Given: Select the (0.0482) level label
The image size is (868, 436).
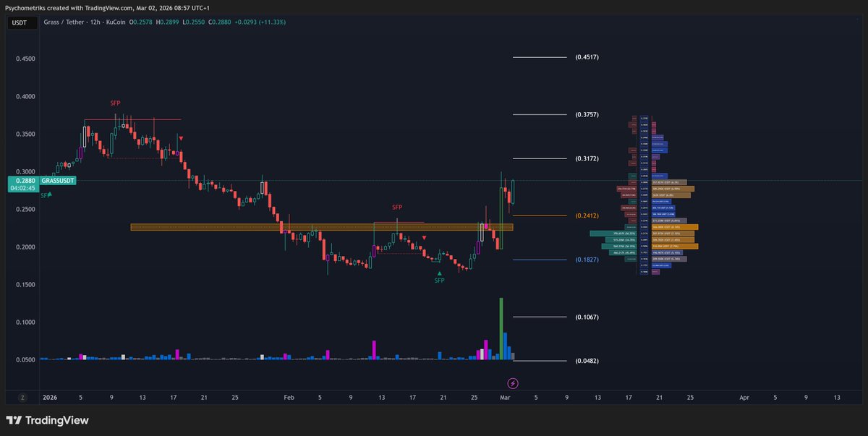Looking at the screenshot, I should pos(587,361).
